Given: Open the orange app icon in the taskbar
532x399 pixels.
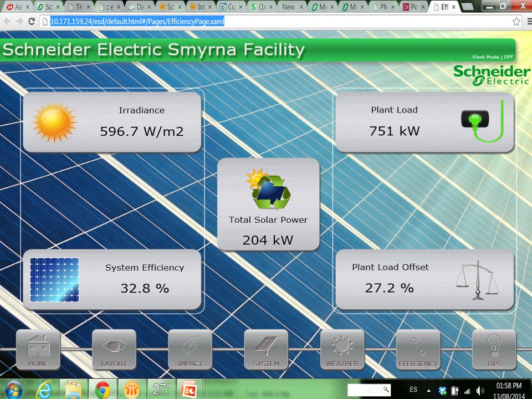Looking at the screenshot, I should pos(131,390).
